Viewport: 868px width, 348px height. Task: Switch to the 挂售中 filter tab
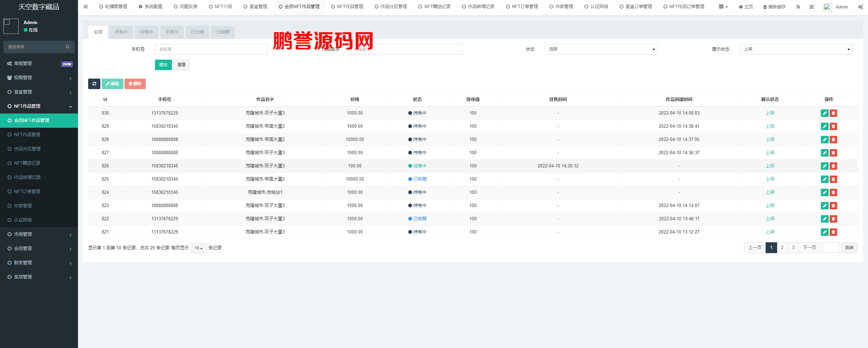point(146,32)
